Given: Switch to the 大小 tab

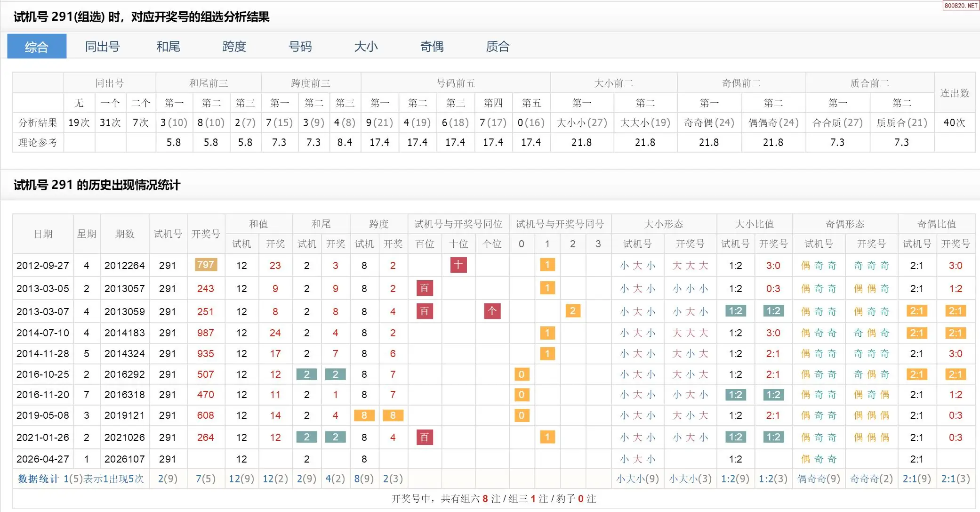Looking at the screenshot, I should [x=366, y=47].
